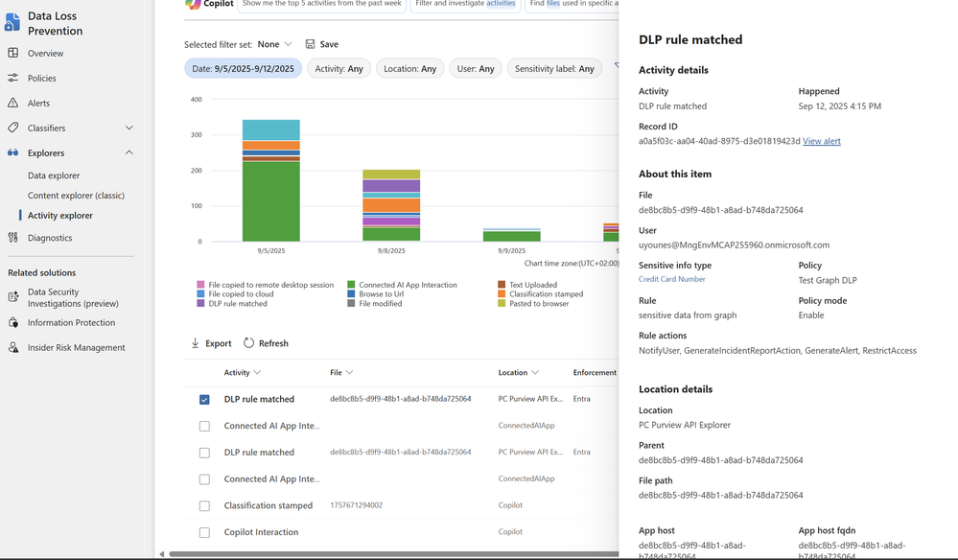Viewport: 958px width, 560px height.
Task: Check the Classification stamped row checkbox
Action: click(x=204, y=505)
